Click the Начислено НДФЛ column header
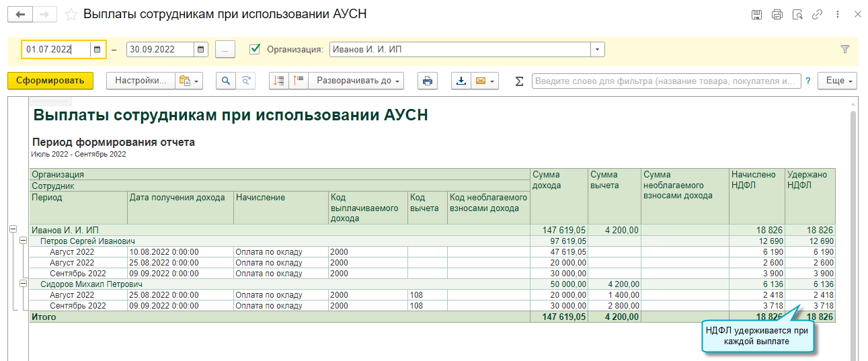The height and width of the screenshot is (361, 868). [x=756, y=196]
